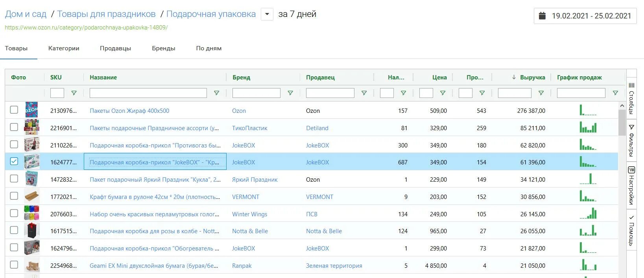The width and height of the screenshot is (644, 278).
Task: Click the Ozon Жираф product thumbnail
Action: (x=31, y=110)
